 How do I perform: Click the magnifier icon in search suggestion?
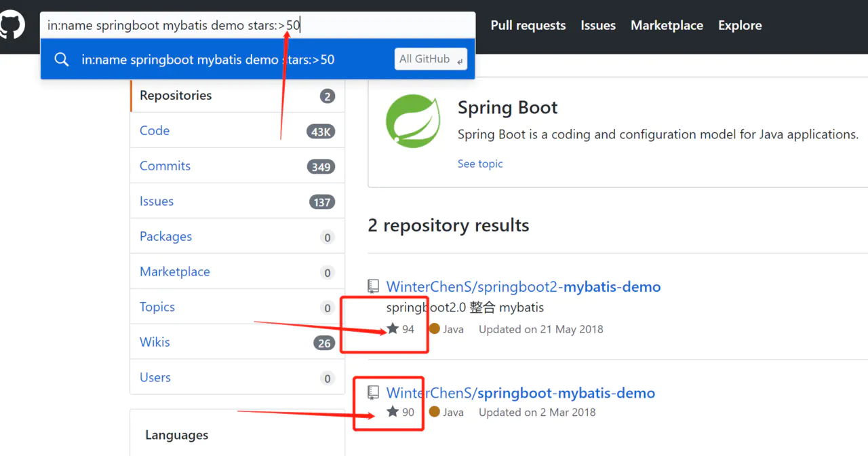[62, 60]
